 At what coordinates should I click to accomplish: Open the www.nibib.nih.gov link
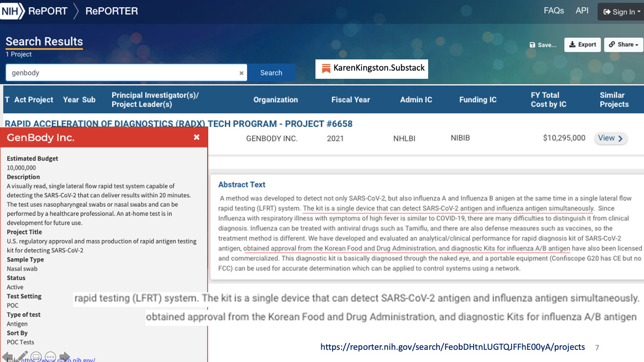click(x=58, y=360)
